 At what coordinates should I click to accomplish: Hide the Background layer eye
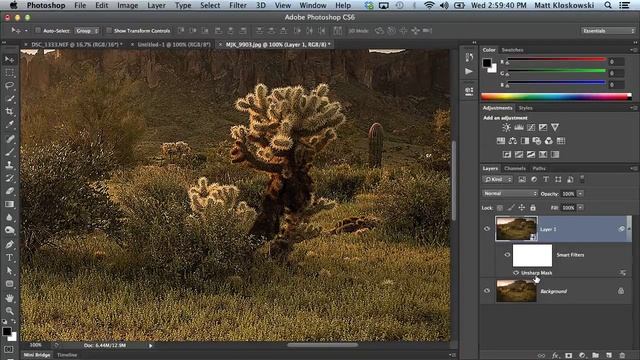pyautogui.click(x=487, y=291)
